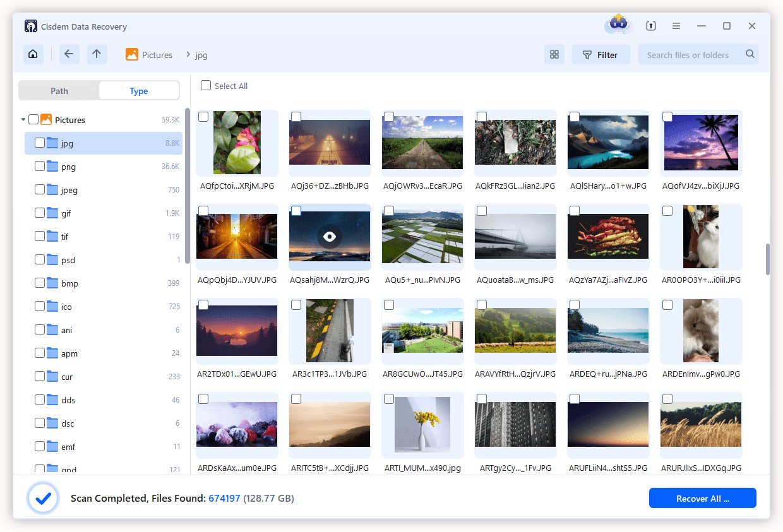
Task: Switch to the Path tab
Action: [60, 90]
